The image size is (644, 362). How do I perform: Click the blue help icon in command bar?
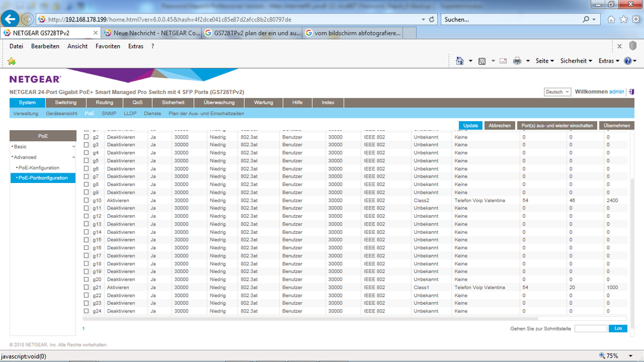(x=628, y=61)
